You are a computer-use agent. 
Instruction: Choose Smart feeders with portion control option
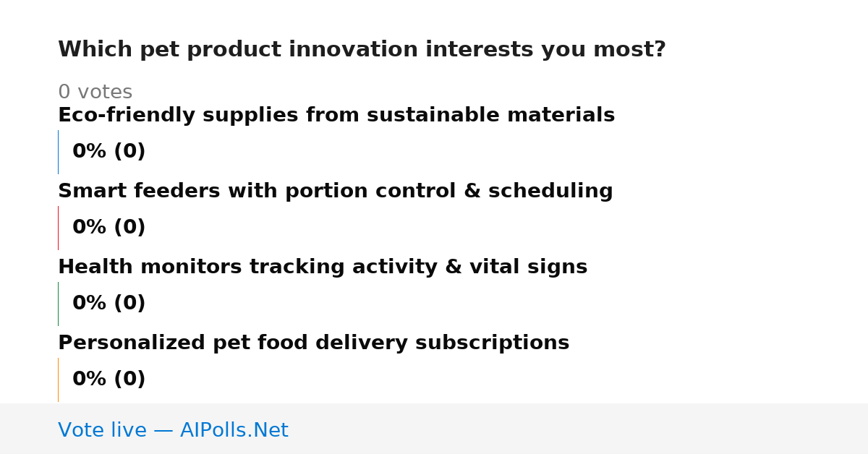tap(335, 192)
